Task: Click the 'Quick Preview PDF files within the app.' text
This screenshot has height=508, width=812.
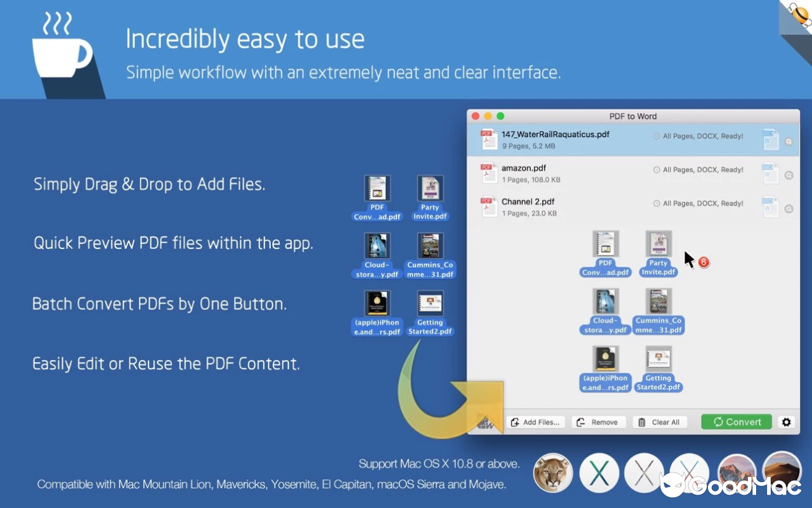Action: coord(174,243)
